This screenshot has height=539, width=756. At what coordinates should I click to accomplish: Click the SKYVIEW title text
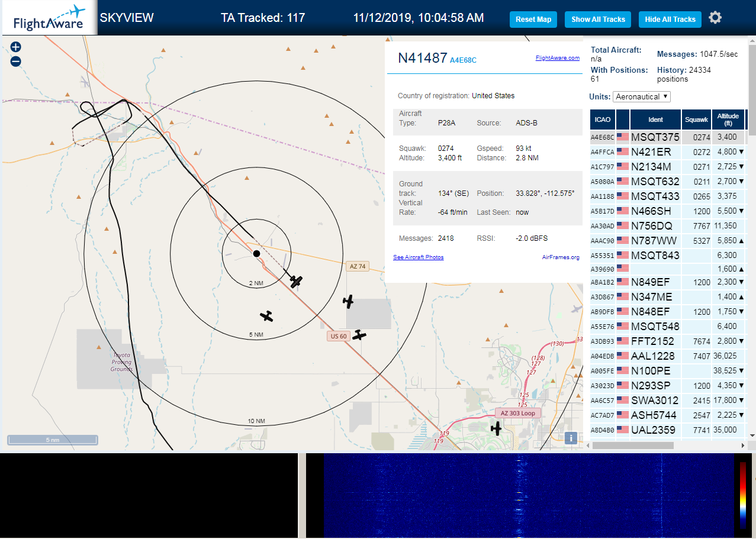pyautogui.click(x=127, y=18)
